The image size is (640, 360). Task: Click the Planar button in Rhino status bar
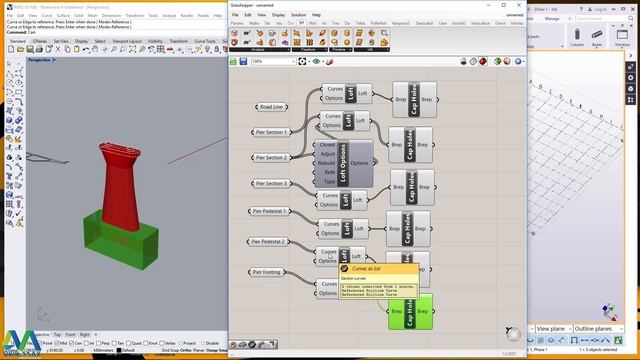point(198,350)
